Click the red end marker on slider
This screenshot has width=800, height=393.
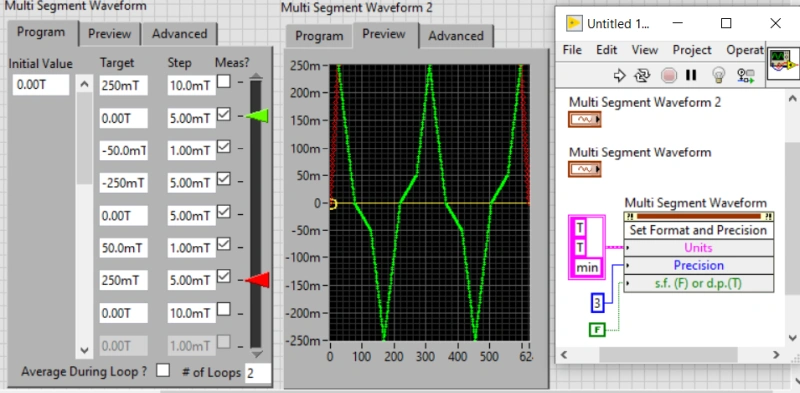pos(257,280)
